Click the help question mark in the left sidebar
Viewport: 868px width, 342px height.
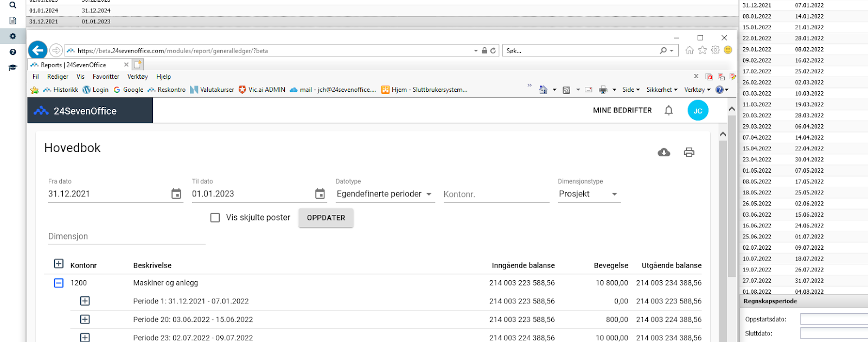coord(13,52)
